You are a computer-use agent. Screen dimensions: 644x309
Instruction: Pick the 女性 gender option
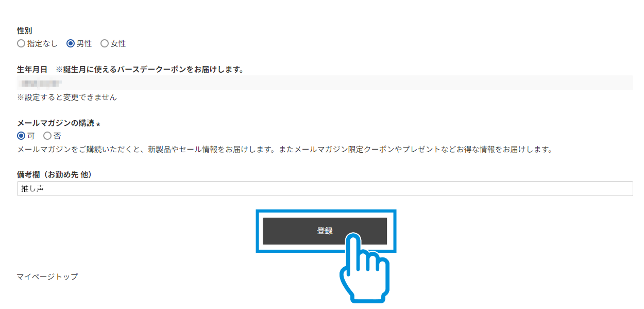(x=105, y=44)
